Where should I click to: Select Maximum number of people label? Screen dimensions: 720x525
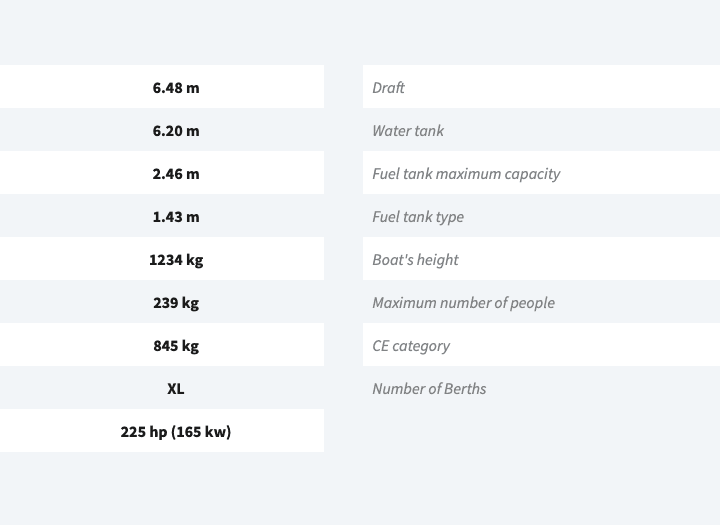coord(463,303)
